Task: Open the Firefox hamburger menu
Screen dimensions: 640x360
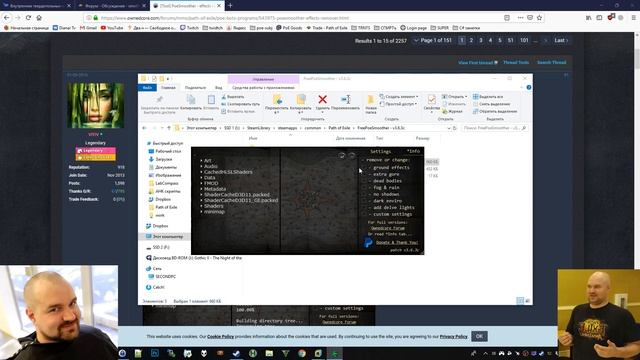Action: click(633, 18)
